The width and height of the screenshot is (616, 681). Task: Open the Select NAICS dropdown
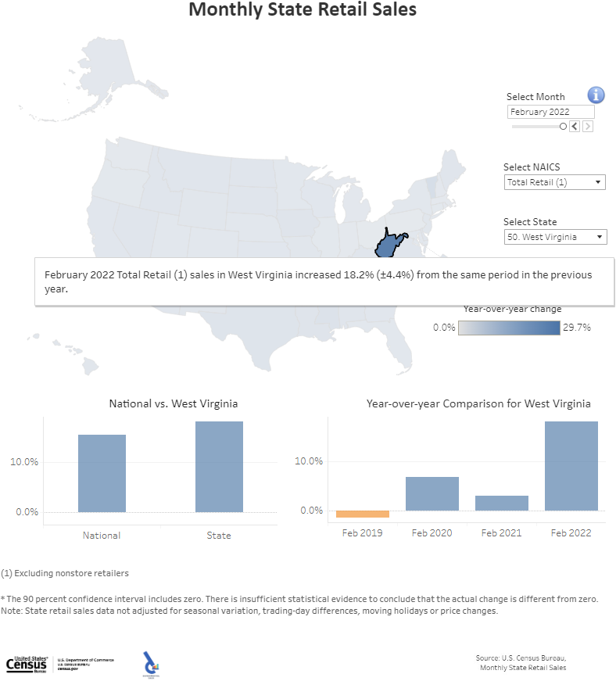554,181
